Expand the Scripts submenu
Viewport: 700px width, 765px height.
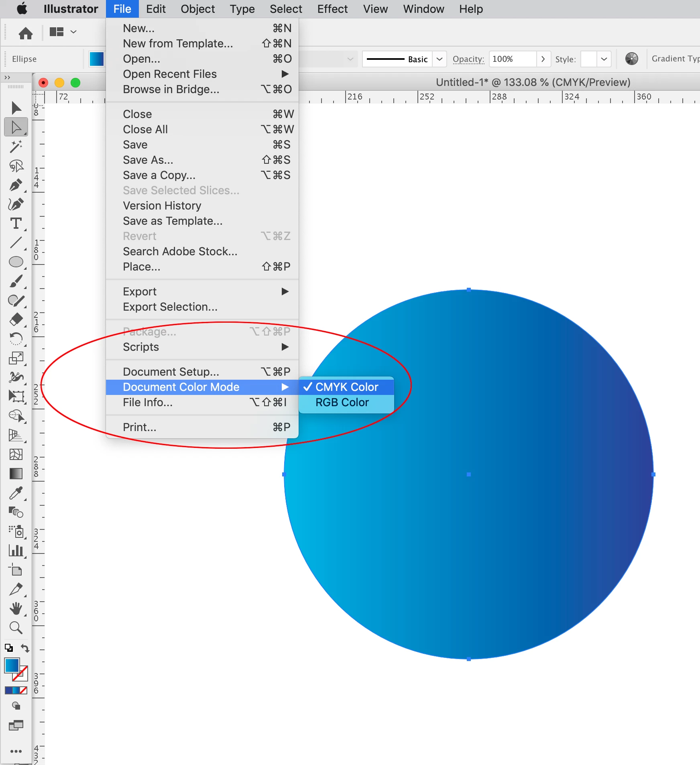click(x=202, y=347)
